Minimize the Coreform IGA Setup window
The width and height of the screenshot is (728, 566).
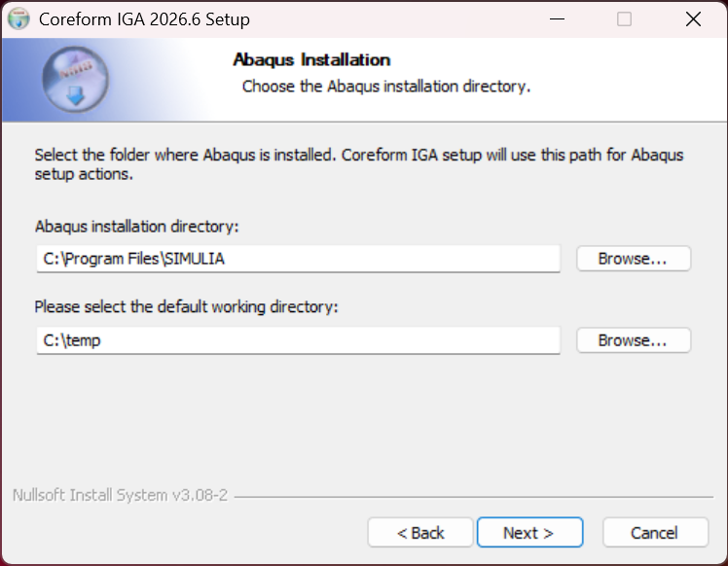point(557,19)
